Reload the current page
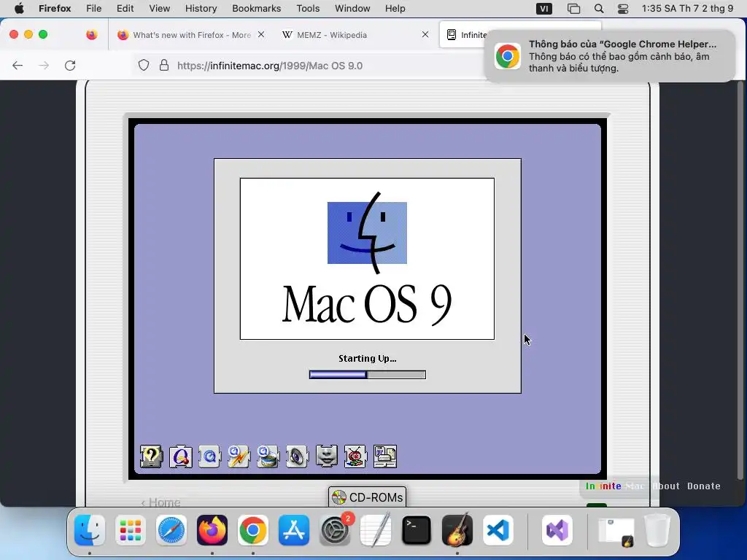This screenshot has width=747, height=560. click(x=70, y=65)
